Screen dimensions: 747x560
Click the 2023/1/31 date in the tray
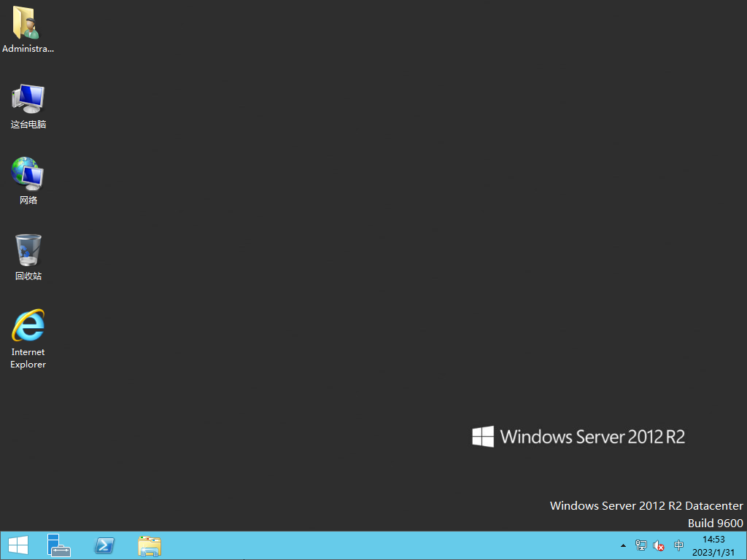tap(713, 553)
